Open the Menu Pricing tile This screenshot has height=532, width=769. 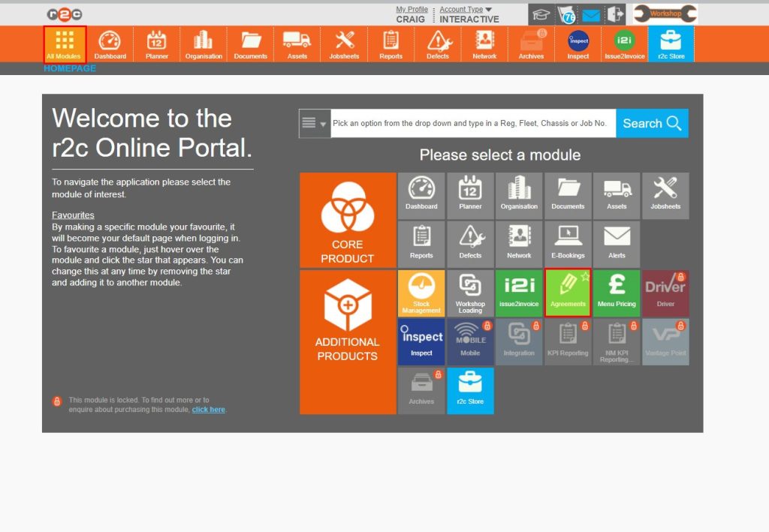tap(617, 293)
